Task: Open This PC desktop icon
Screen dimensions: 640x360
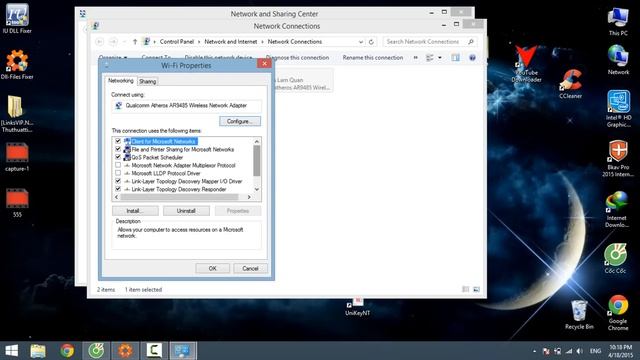Action: pyautogui.click(x=618, y=22)
